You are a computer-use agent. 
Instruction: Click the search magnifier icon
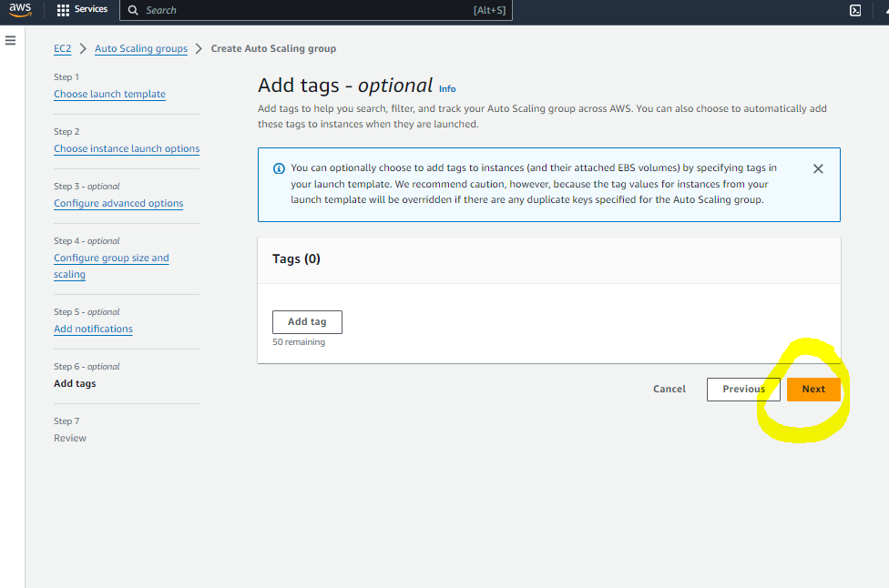133,10
